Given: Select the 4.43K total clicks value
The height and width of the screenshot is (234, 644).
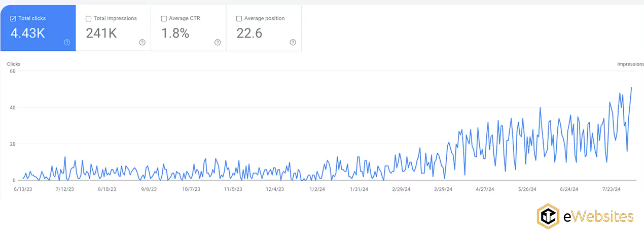Looking at the screenshot, I should 28,34.
